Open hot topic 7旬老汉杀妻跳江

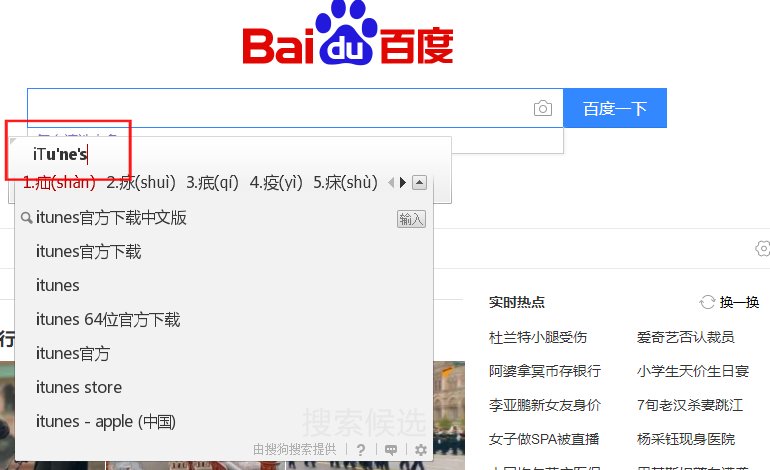[689, 405]
